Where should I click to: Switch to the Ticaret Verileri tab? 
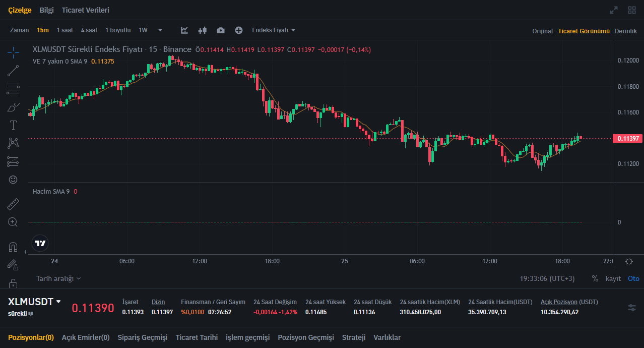[x=85, y=10]
